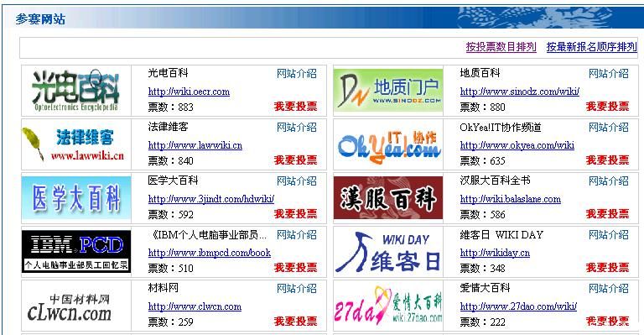Sort by newest registration 按最新报名顺序排列

pos(592,47)
